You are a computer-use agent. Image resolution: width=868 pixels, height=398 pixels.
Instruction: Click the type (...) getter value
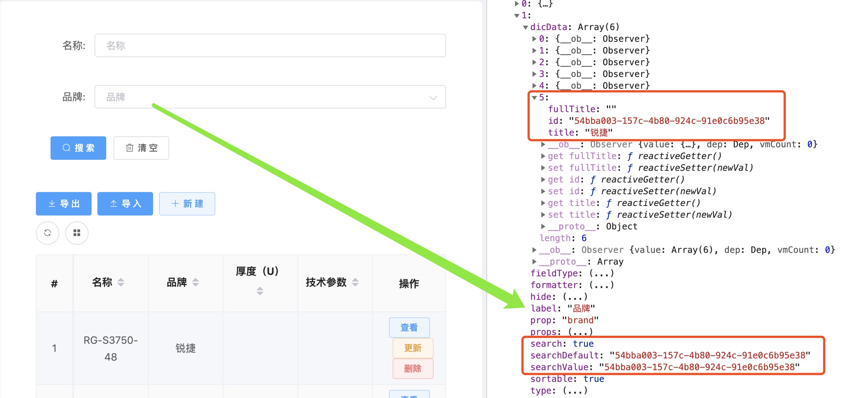click(575, 391)
